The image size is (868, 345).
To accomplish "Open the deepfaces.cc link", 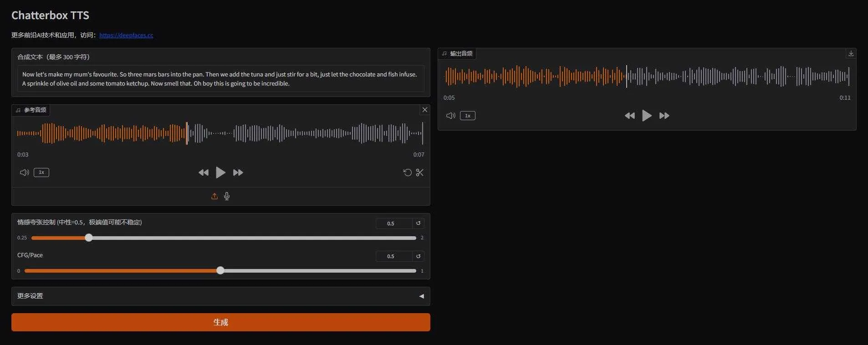I will [x=126, y=35].
